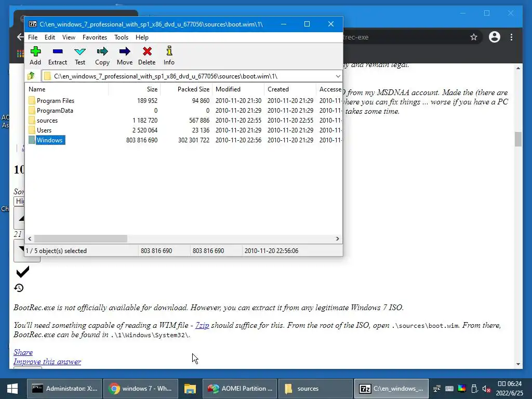Select the sources folder icon in the list

click(32, 120)
